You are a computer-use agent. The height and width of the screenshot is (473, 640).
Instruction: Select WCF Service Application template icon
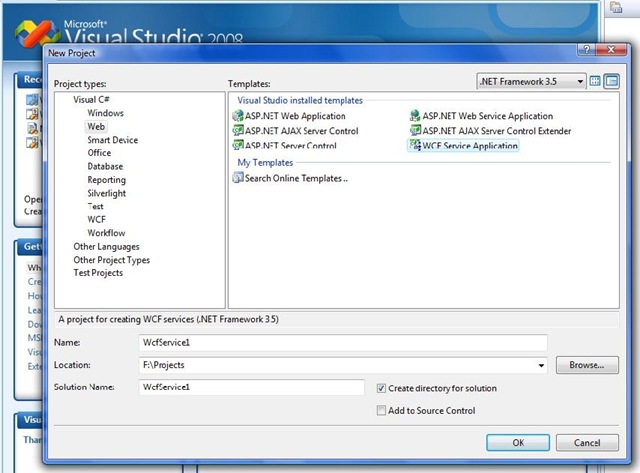pos(415,145)
